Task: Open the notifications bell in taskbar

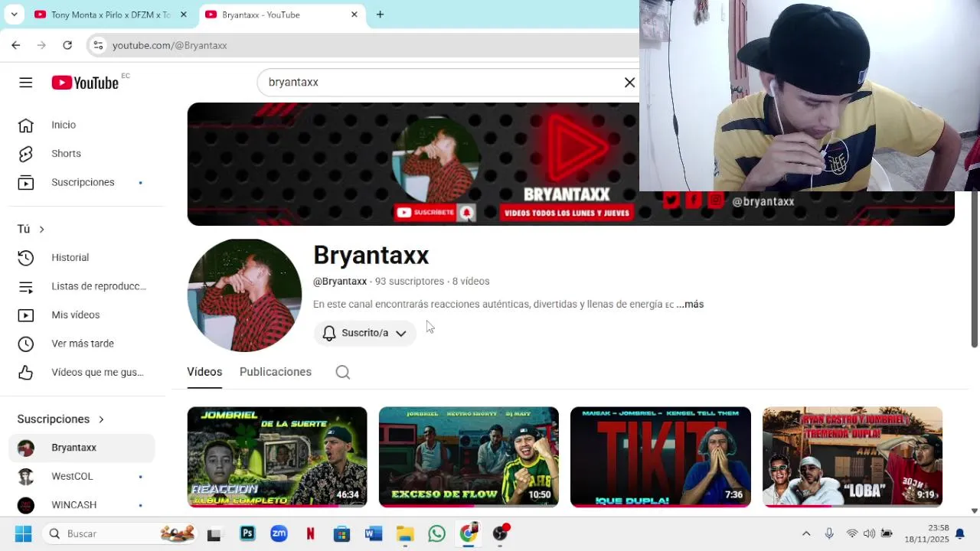Action: (959, 533)
